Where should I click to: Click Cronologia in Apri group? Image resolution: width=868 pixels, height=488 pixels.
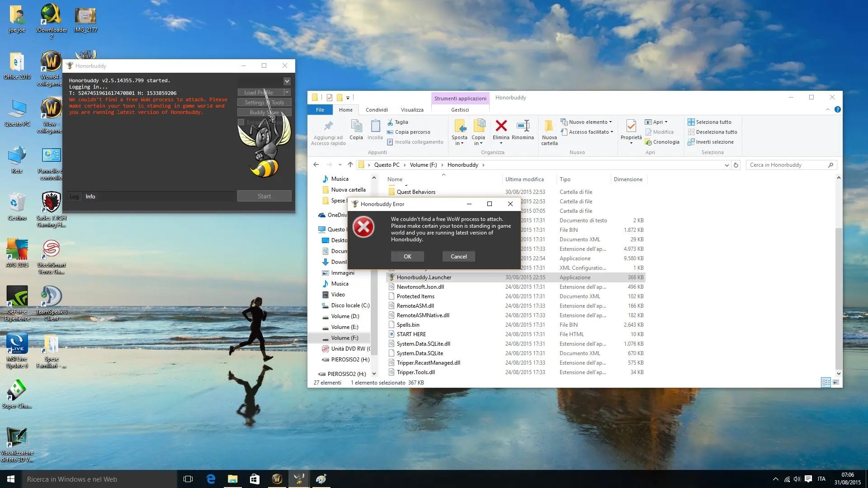click(x=662, y=142)
